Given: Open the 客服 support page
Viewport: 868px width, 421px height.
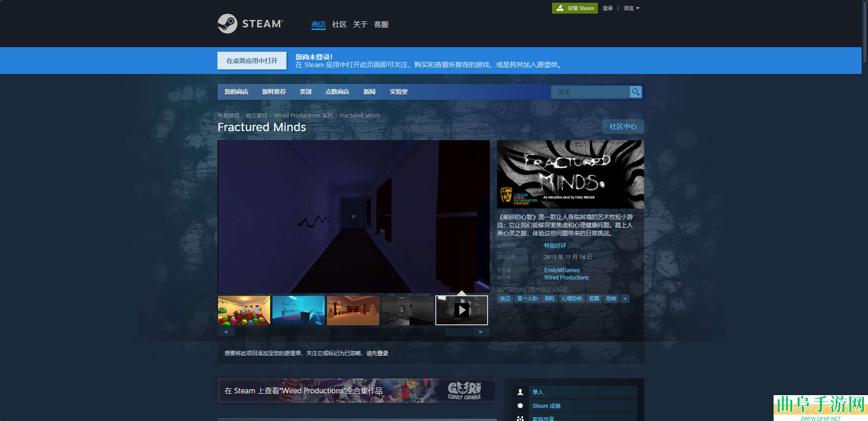Looking at the screenshot, I should point(381,24).
